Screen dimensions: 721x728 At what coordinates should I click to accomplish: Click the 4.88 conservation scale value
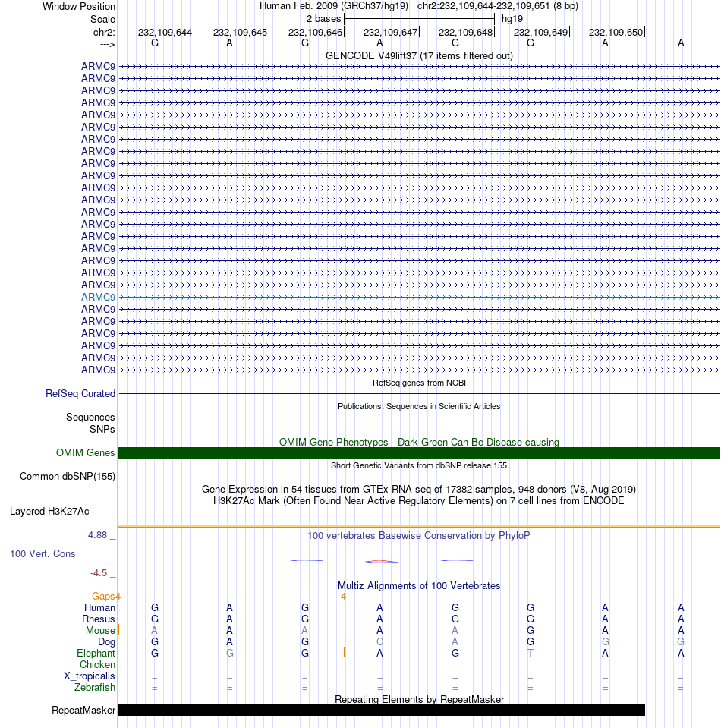click(97, 535)
